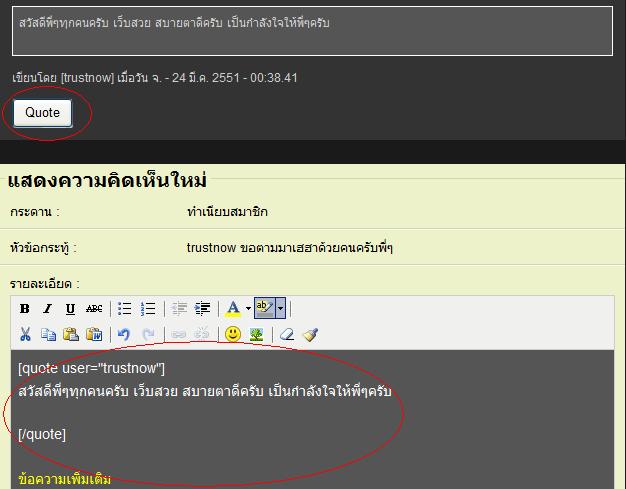
Task: Click the board name ทำเนียบสมาชิก
Action: tap(227, 212)
